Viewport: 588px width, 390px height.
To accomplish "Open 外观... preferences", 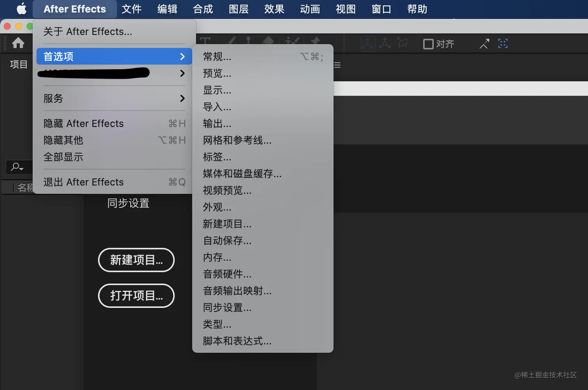I will click(263, 207).
